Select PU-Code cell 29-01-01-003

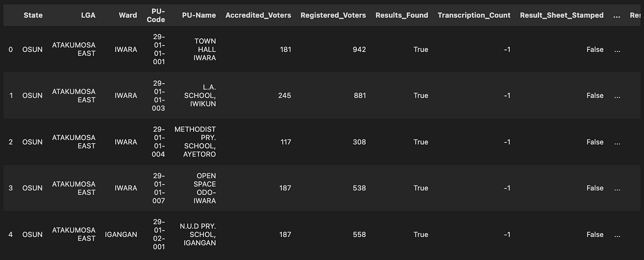click(x=158, y=95)
